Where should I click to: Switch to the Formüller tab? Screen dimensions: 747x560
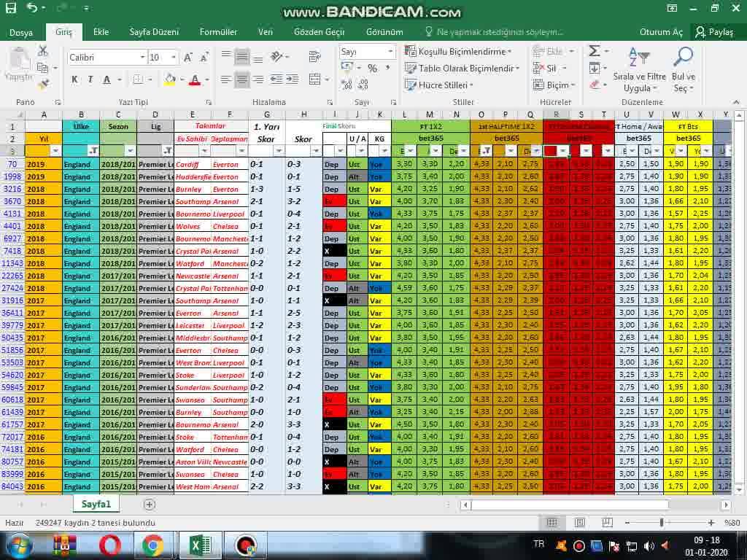click(x=218, y=32)
